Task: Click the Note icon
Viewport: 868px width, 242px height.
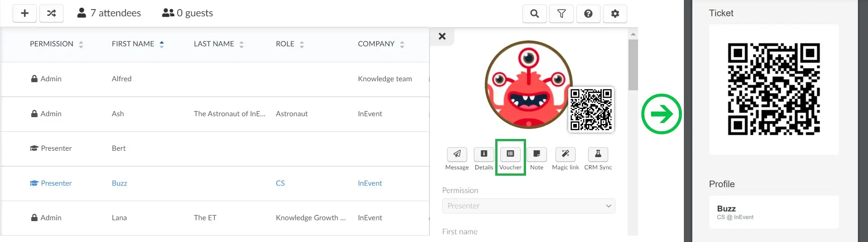Action: pos(536,154)
